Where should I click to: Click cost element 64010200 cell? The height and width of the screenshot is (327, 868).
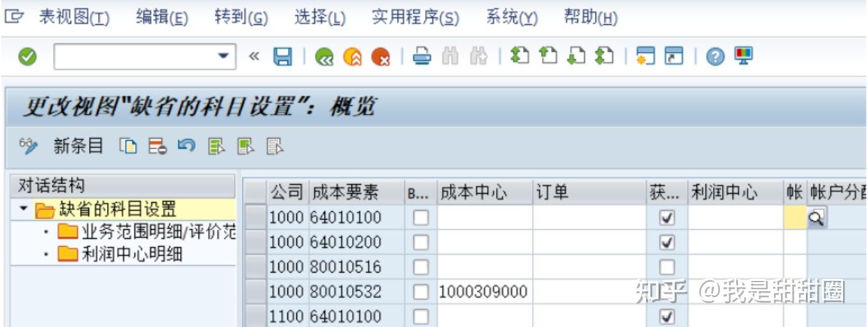coord(356,243)
